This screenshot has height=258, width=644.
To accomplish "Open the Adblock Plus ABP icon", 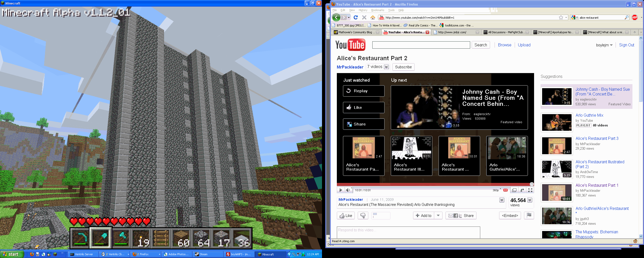I will click(635, 17).
